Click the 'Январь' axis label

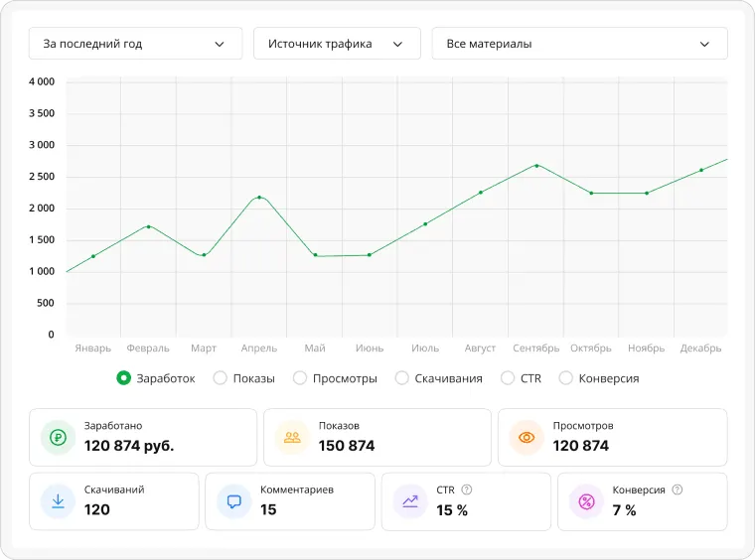pyautogui.click(x=93, y=348)
